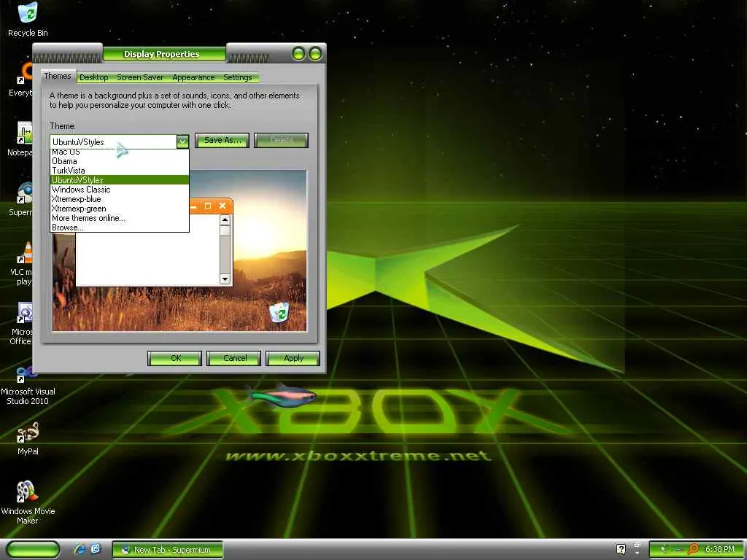Click Cancel in Display Properties
This screenshot has height=560, width=747.
pyautogui.click(x=234, y=358)
